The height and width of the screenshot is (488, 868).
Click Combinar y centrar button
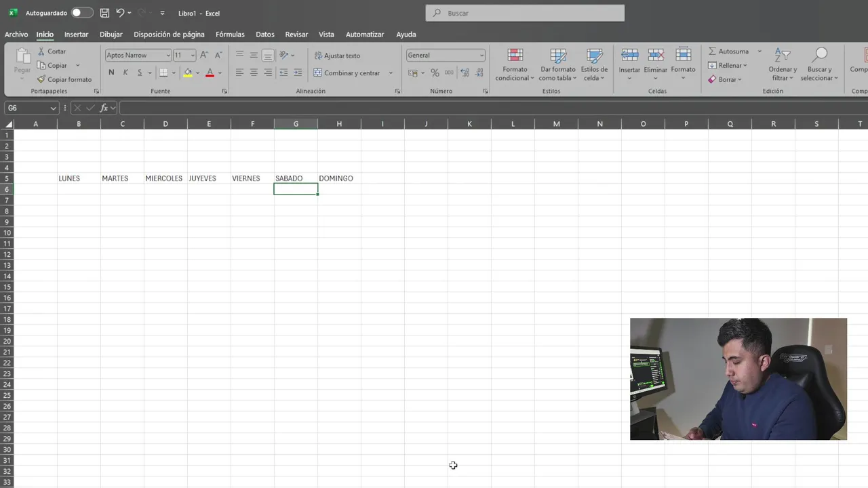click(347, 73)
